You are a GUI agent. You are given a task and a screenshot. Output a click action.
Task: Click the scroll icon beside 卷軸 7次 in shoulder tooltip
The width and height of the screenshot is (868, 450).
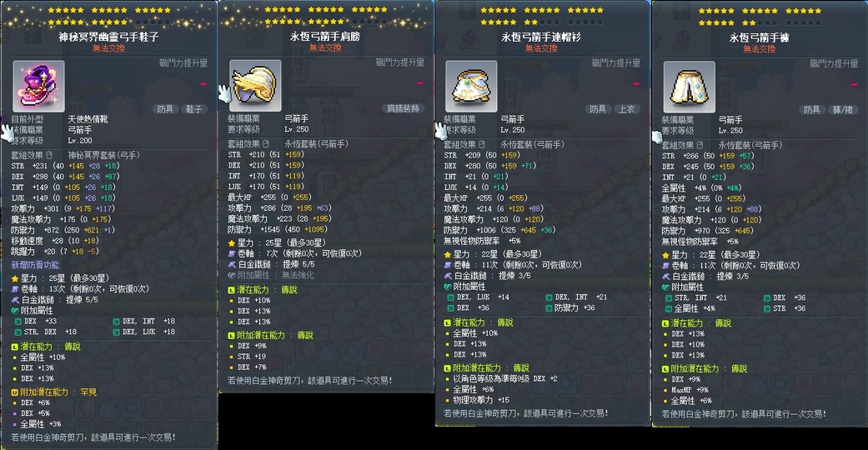pos(232,253)
